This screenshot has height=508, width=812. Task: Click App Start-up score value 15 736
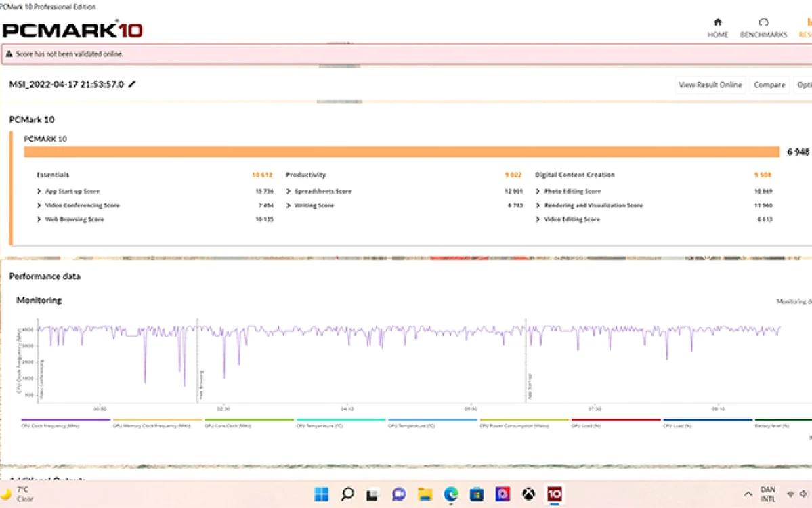click(x=264, y=191)
